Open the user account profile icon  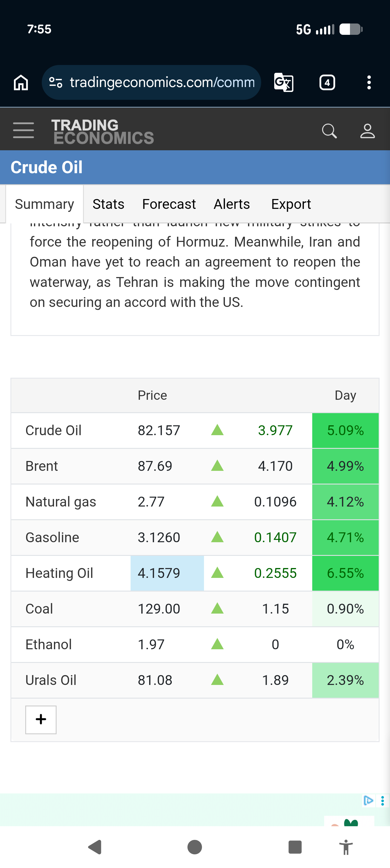(x=367, y=131)
